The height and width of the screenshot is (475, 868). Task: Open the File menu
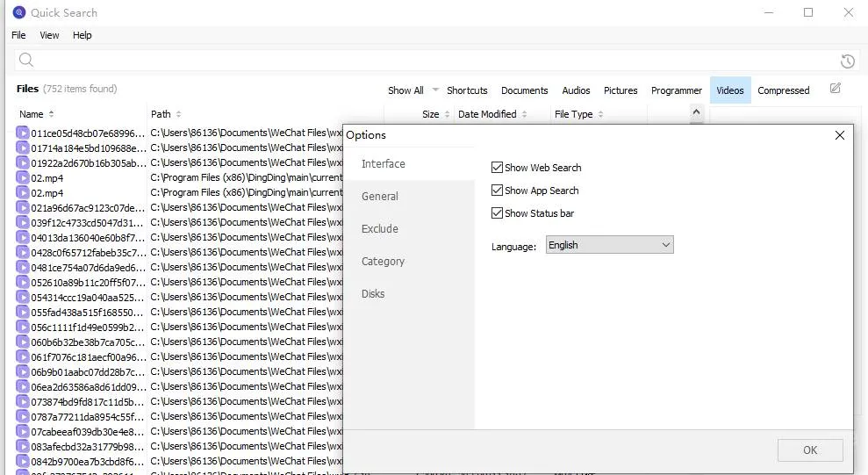point(18,35)
